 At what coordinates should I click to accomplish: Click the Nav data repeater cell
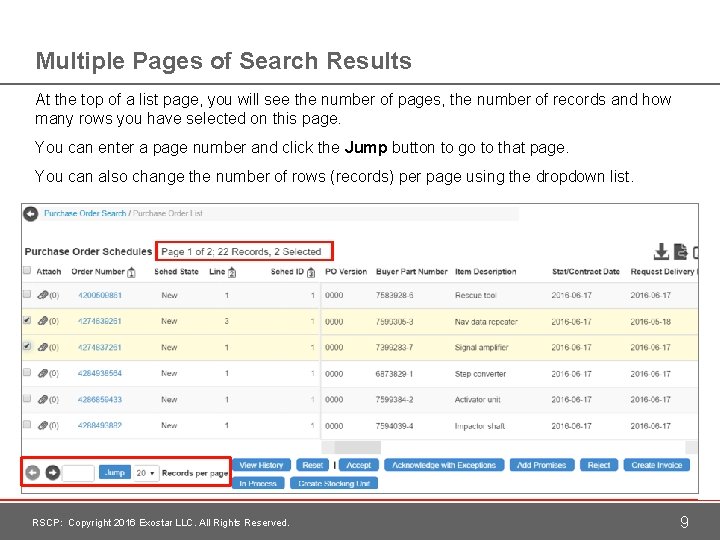[486, 321]
